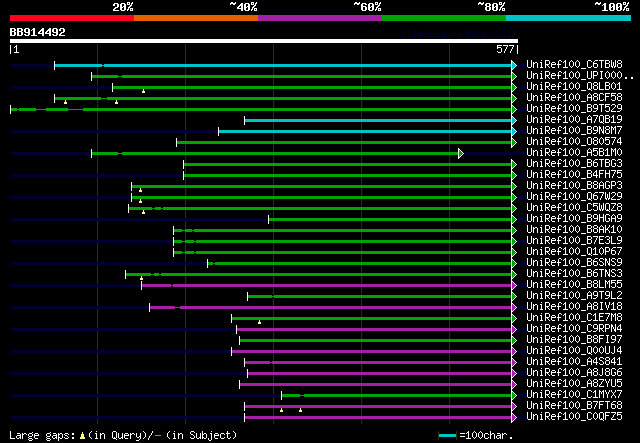Select the UniRef100_C0QFZ5 label

coord(574,416)
